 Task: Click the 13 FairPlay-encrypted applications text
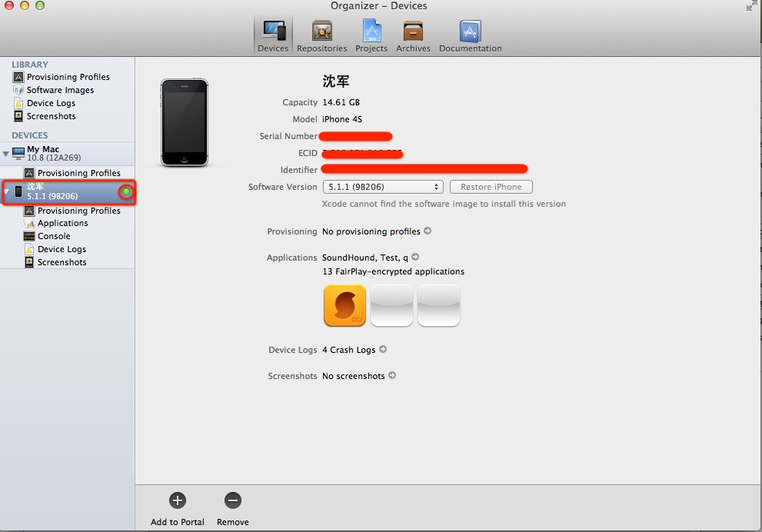pyautogui.click(x=393, y=271)
